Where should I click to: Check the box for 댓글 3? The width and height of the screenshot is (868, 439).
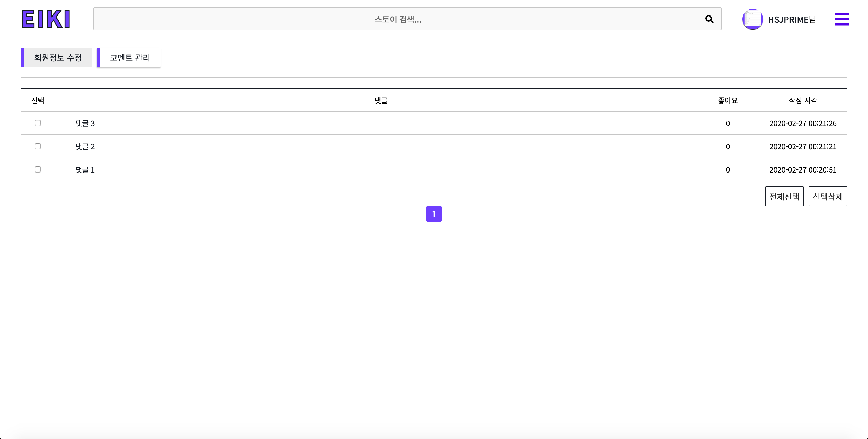(38, 123)
